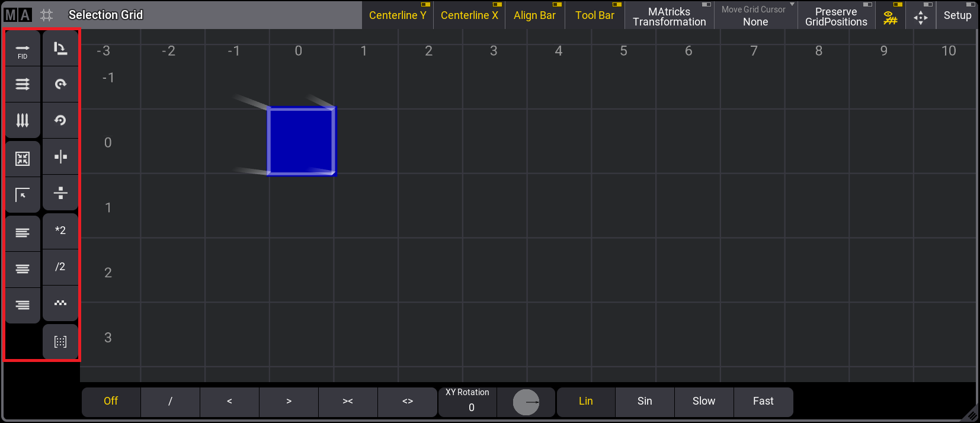Viewport: 980px width, 423px height.
Task: Toggle the Align Bar option
Action: pyautogui.click(x=534, y=15)
